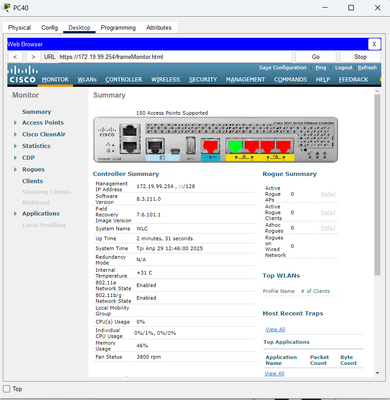Expand the Applications tree arrow
This screenshot has height=400, width=390.
point(15,214)
